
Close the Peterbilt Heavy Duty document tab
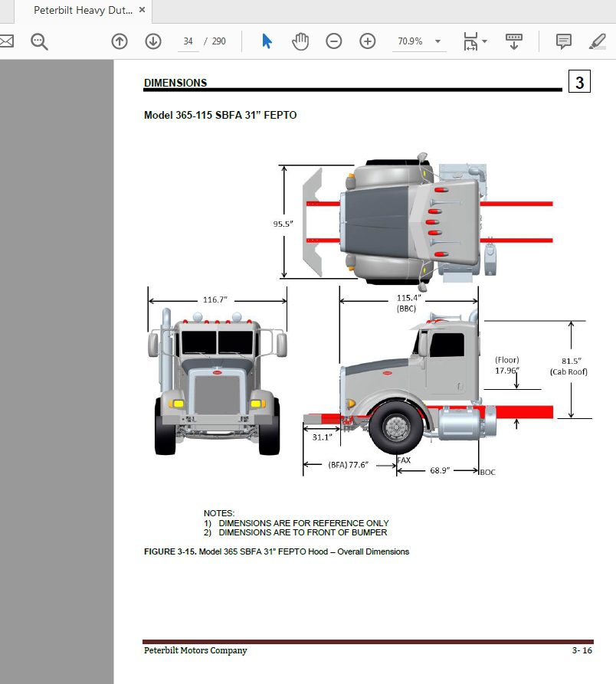point(142,10)
